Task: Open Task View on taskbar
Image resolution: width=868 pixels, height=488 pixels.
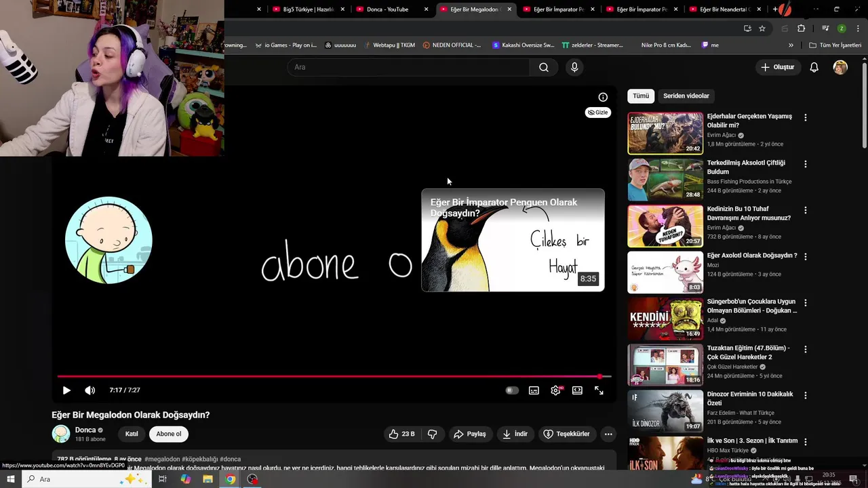Action: pyautogui.click(x=163, y=479)
